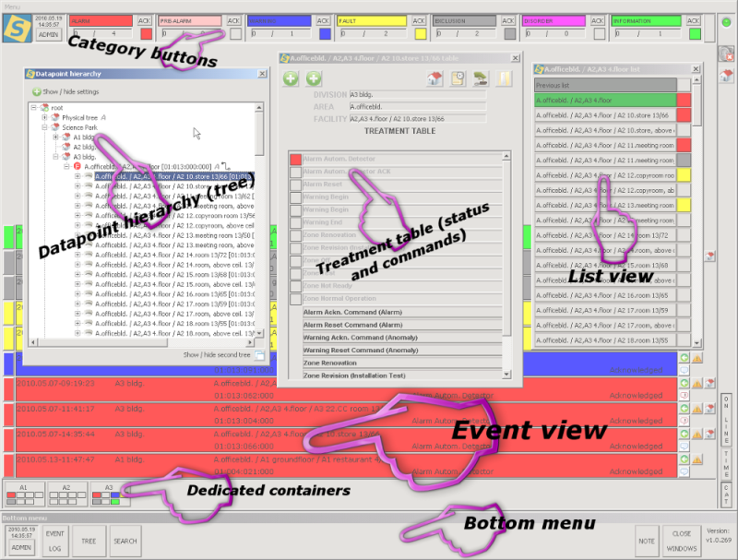Click the clock note icon in treatment table toolbar
Image resolution: width=738 pixels, height=560 pixels.
[458, 79]
